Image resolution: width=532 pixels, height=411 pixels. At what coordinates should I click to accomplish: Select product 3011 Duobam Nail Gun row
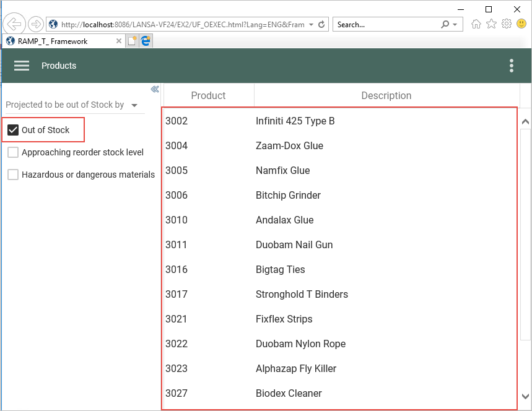tap(294, 244)
